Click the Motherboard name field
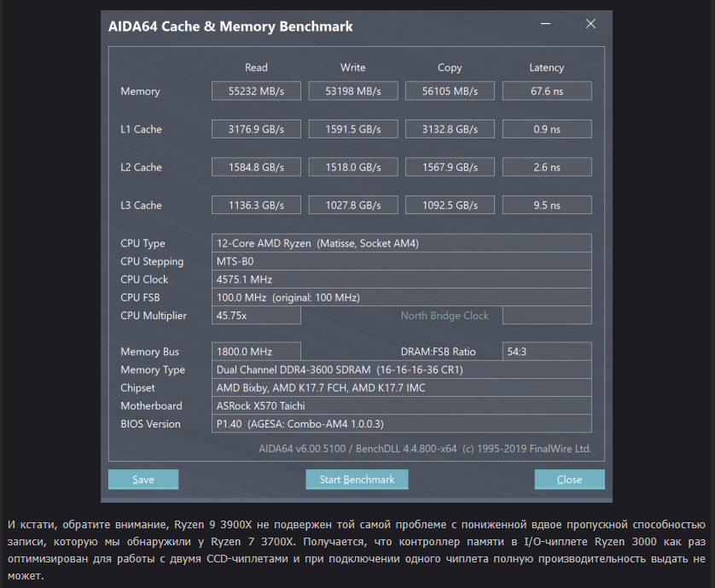The image size is (715, 588). 401,405
